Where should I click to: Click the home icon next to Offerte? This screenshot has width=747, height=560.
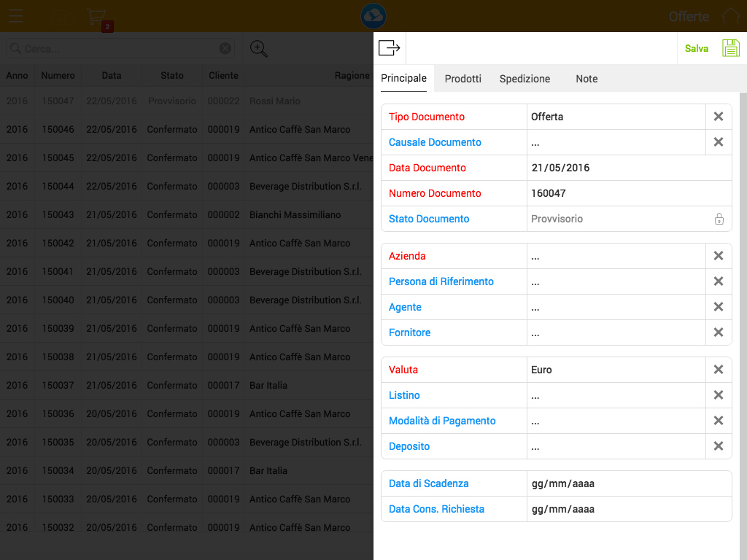[731, 16]
